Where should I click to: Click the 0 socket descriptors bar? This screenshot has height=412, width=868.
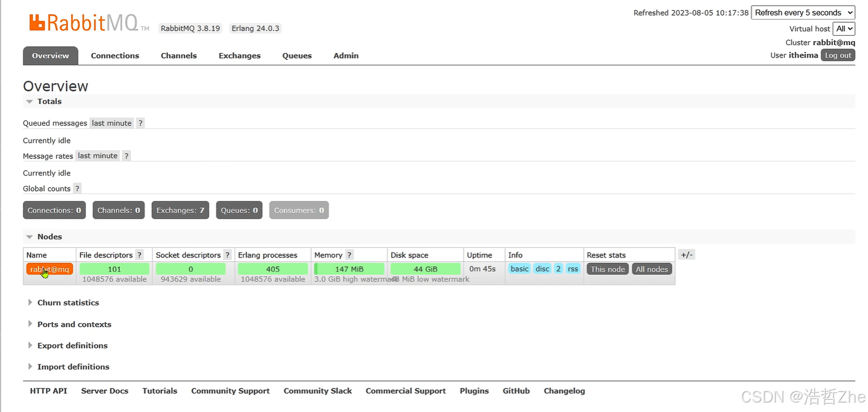pos(191,269)
